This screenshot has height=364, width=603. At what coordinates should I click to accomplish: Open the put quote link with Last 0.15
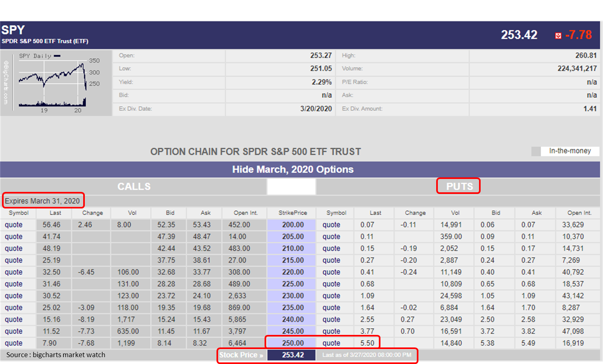[331, 248]
